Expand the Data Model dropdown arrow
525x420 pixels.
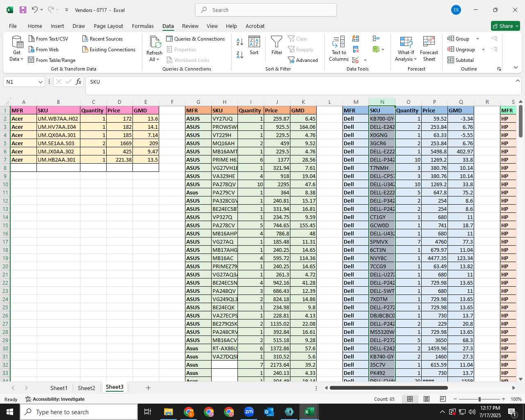383,50
